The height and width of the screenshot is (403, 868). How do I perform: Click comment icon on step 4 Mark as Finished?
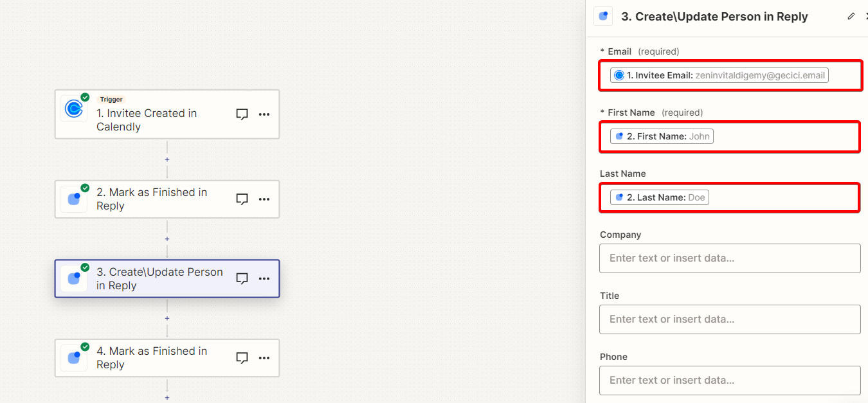242,358
